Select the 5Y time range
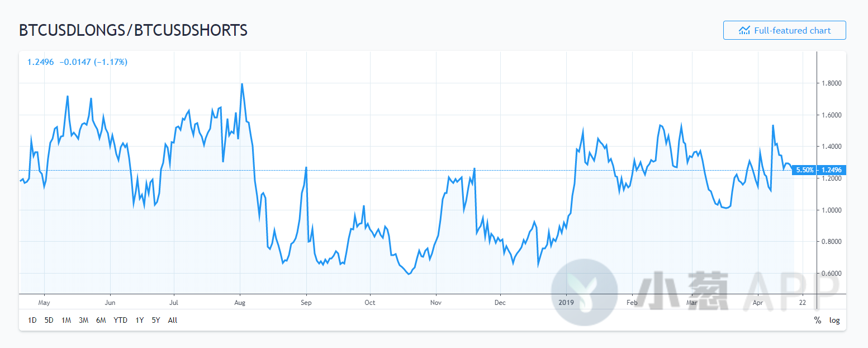 [156, 321]
